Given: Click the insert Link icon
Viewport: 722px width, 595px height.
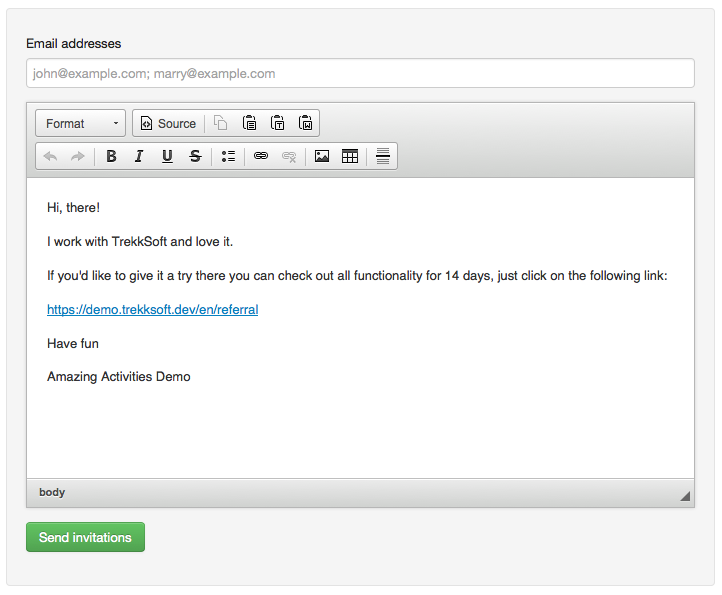Looking at the screenshot, I should click(261, 156).
